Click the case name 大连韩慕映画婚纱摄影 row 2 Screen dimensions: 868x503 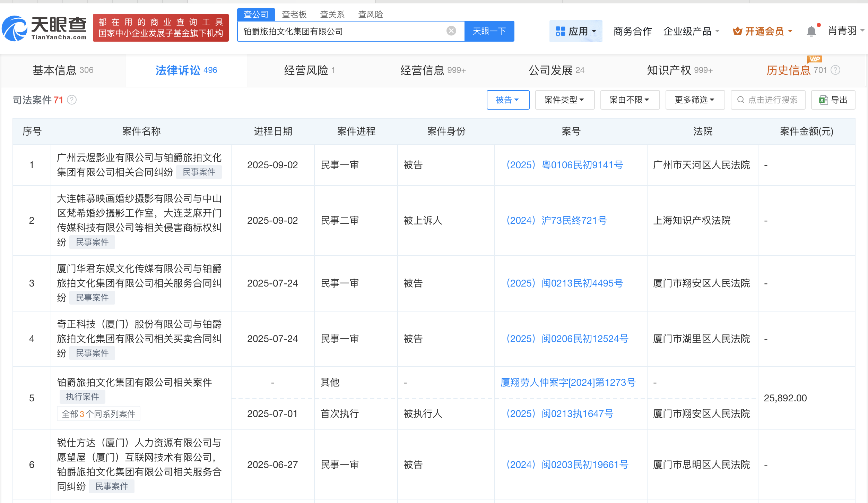[139, 220]
